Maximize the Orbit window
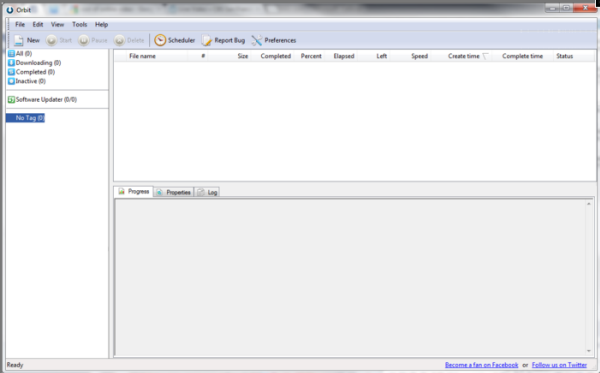This screenshot has width=600, height=373. [x=566, y=8]
